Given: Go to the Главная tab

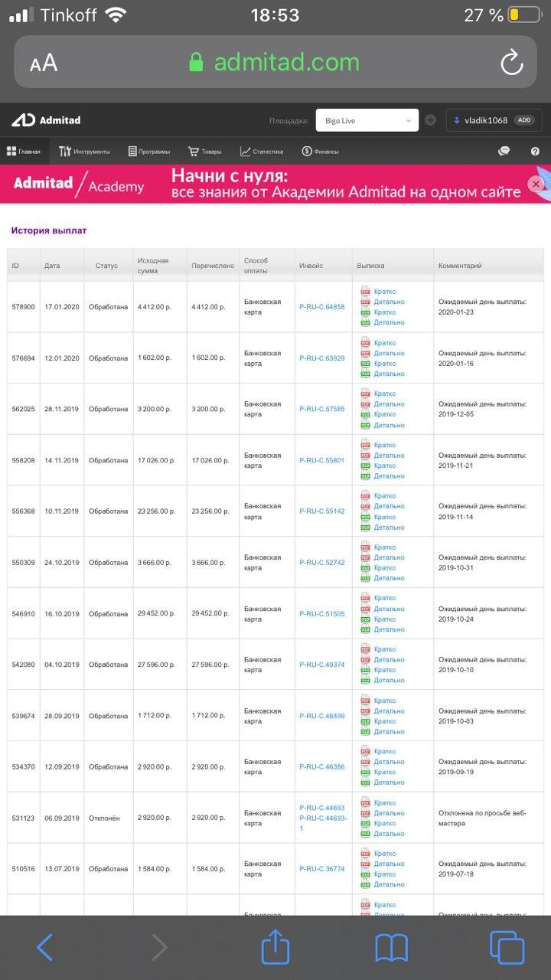Looking at the screenshot, I should pos(24,152).
